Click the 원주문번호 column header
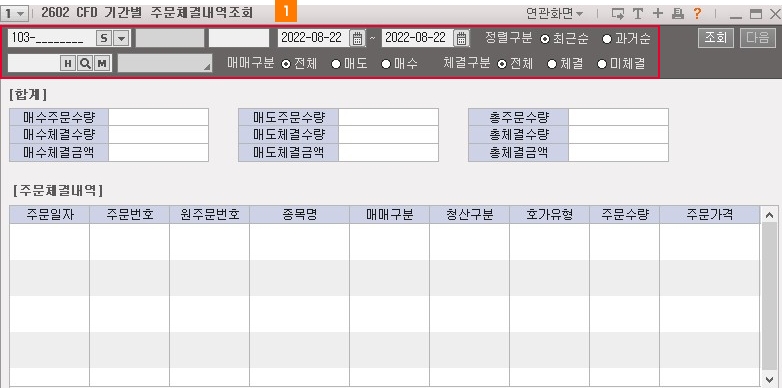 click(x=209, y=215)
